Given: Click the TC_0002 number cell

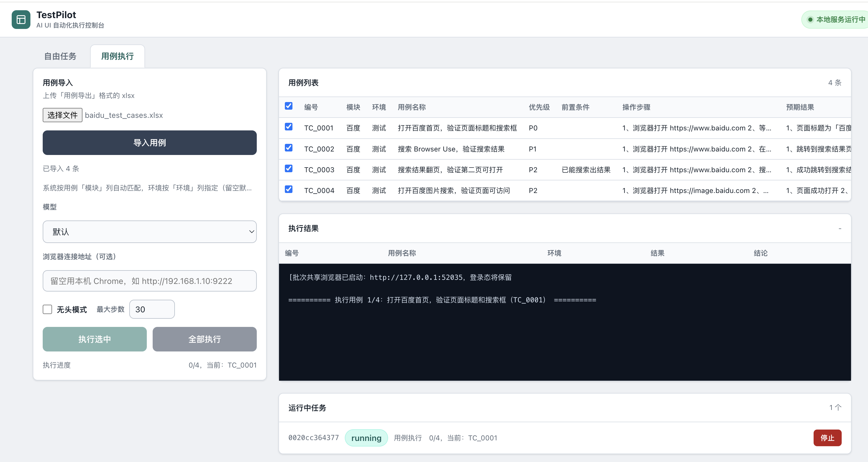Looking at the screenshot, I should click(x=319, y=149).
